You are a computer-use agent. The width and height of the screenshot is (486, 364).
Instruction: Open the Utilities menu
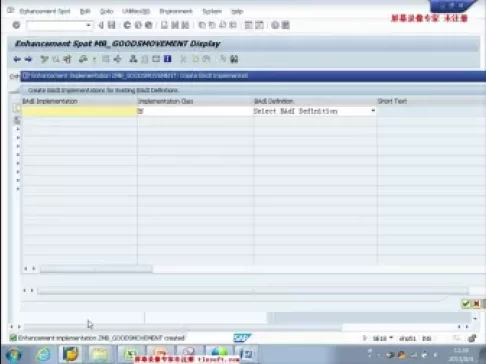coord(136,11)
